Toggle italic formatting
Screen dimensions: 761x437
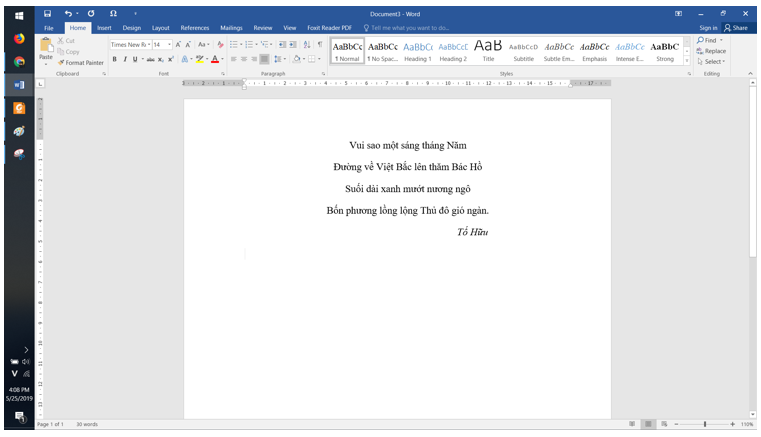tap(125, 59)
